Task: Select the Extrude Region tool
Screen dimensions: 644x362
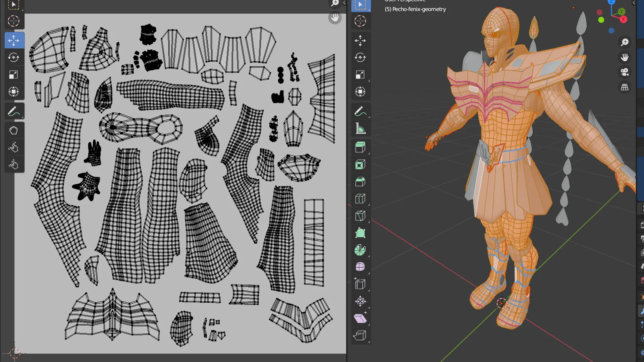Action: coord(361,147)
